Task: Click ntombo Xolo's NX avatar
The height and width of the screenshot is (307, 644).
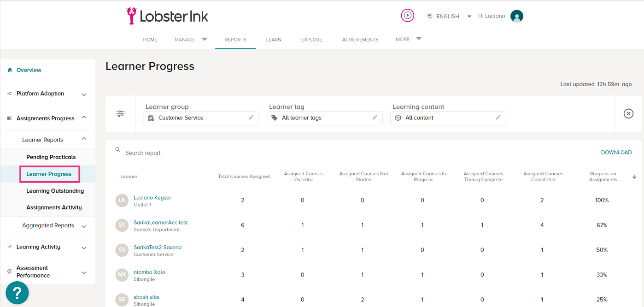Action: click(122, 275)
